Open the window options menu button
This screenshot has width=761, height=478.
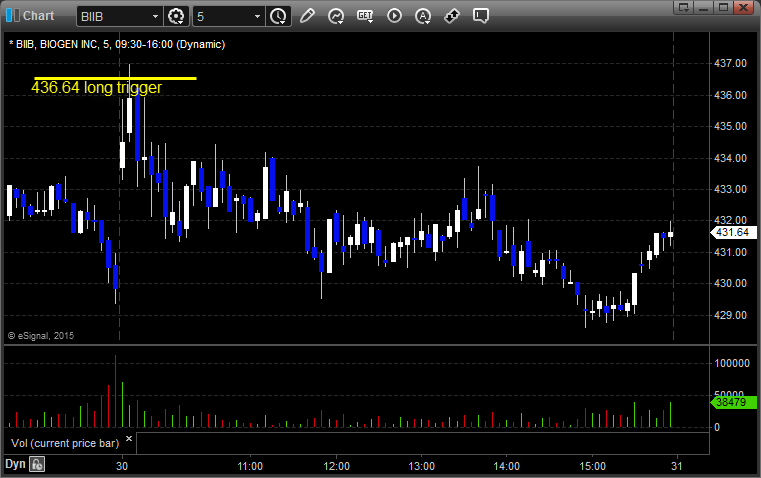pos(684,7)
